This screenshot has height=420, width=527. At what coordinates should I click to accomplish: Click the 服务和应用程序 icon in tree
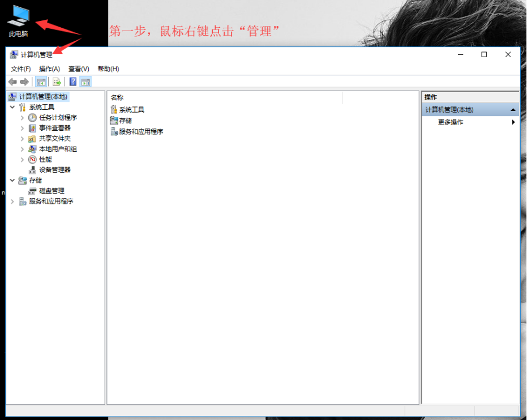point(23,202)
